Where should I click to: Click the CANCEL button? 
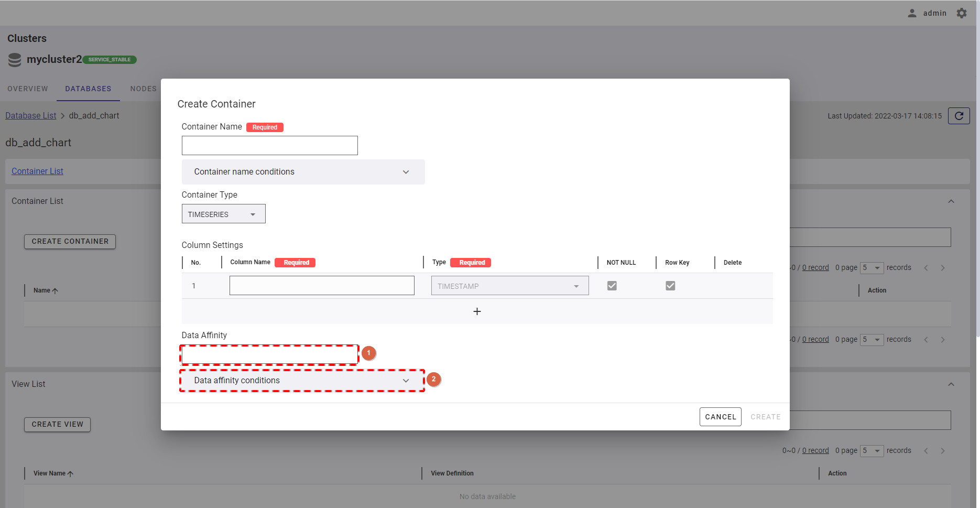tap(720, 417)
